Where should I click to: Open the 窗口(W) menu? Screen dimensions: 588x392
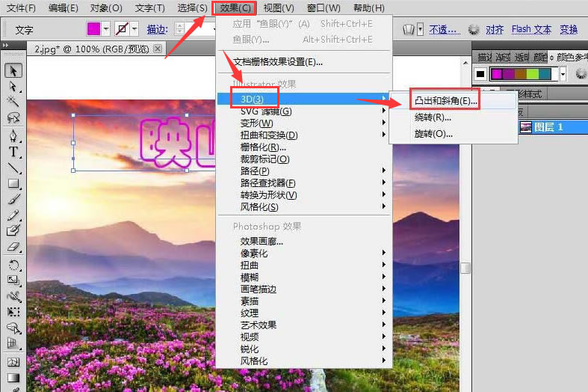tap(324, 8)
